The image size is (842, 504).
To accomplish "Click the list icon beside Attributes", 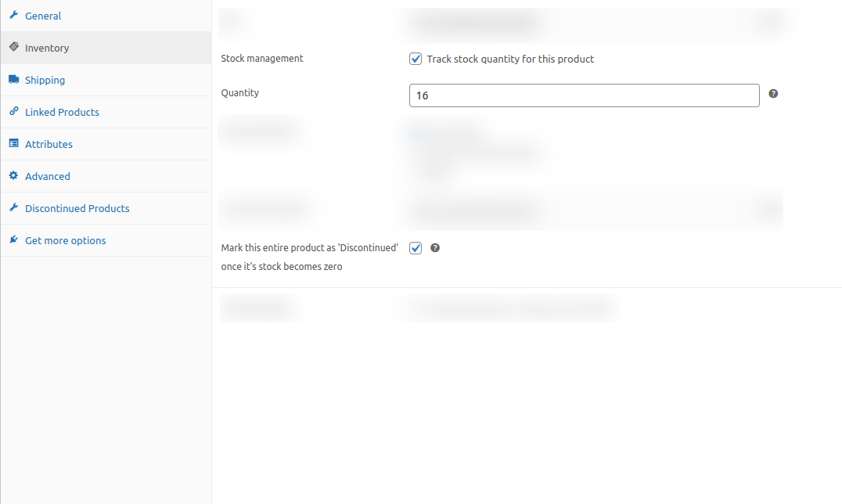I will tap(13, 144).
